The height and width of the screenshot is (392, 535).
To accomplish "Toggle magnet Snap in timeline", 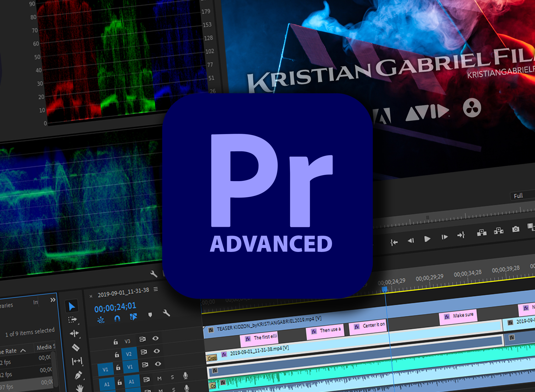I will click(117, 318).
